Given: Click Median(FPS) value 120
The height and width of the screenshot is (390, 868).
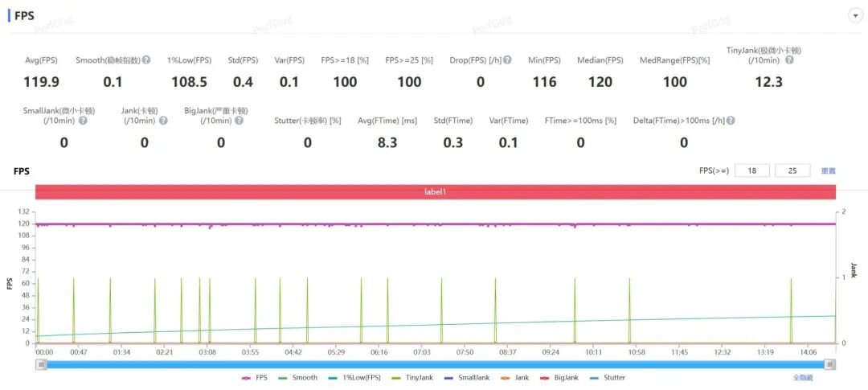Looking at the screenshot, I should pos(600,82).
